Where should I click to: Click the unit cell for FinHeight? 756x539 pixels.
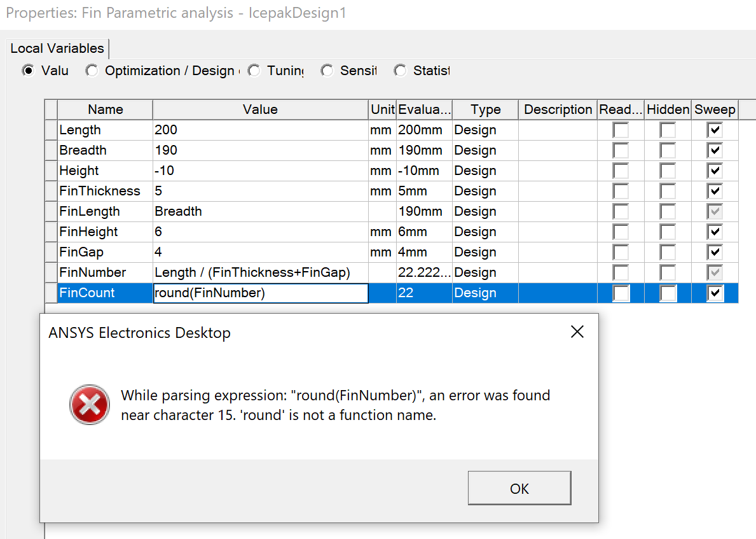(382, 232)
